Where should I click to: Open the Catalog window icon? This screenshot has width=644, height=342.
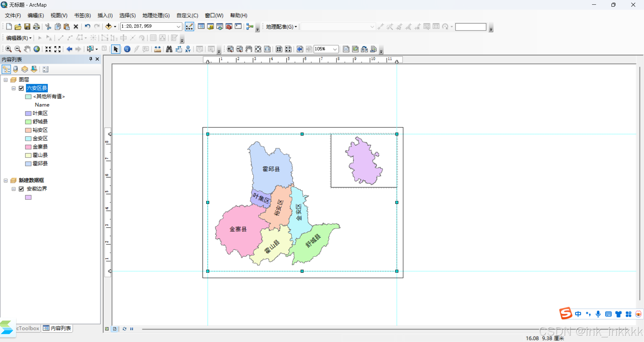pos(211,26)
